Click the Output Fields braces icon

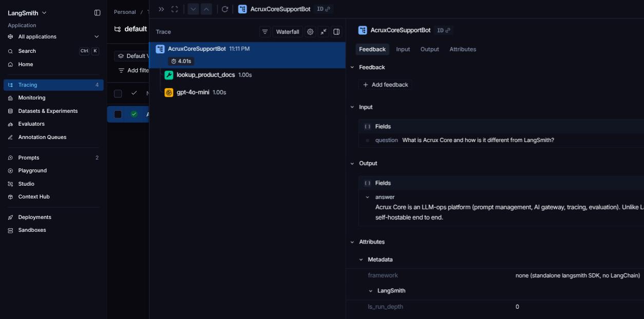click(368, 183)
